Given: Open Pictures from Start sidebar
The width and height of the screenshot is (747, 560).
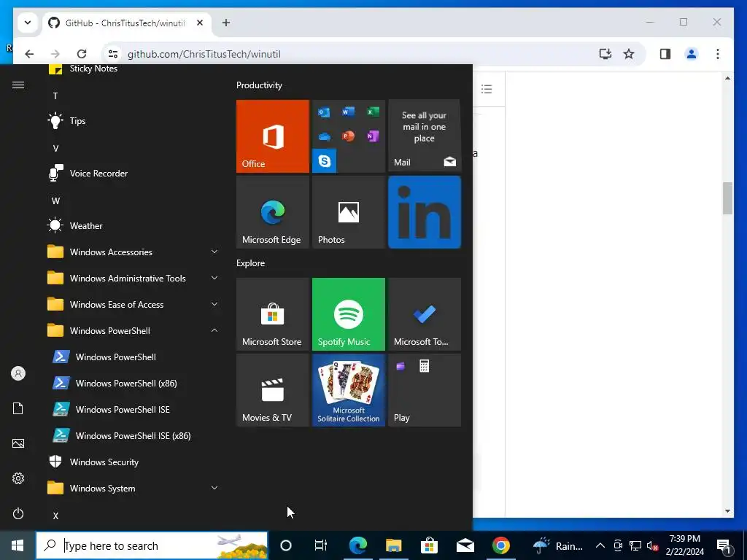Looking at the screenshot, I should point(18,443).
